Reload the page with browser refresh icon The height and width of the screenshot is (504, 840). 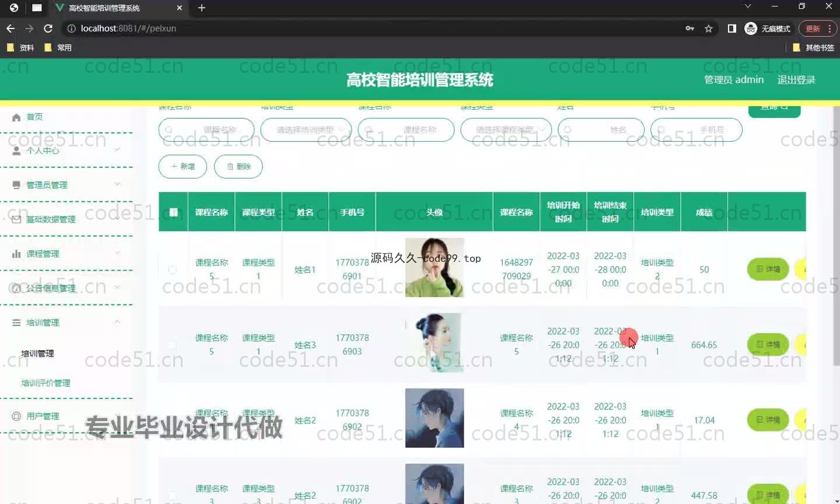tap(48, 29)
